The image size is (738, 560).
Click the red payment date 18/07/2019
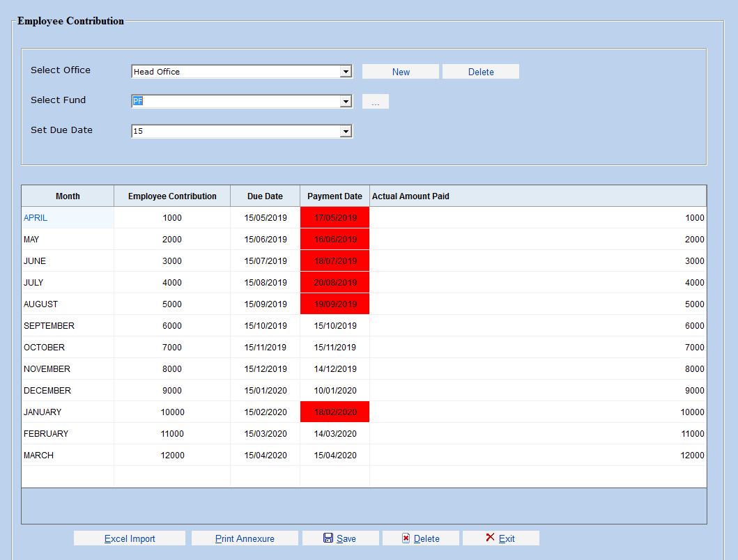click(335, 261)
